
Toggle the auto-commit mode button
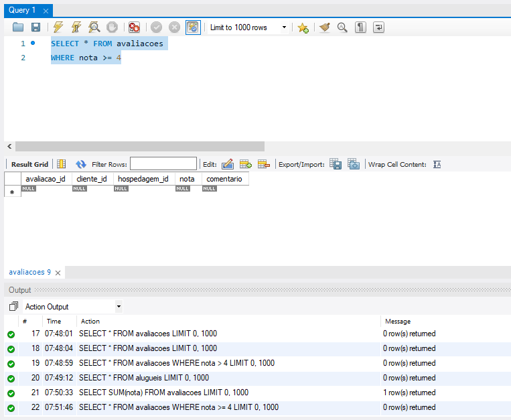193,27
